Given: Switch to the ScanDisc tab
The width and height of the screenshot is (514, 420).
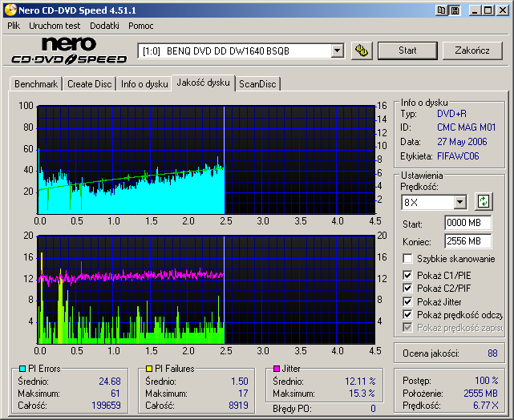Looking at the screenshot, I should pyautogui.click(x=257, y=84).
